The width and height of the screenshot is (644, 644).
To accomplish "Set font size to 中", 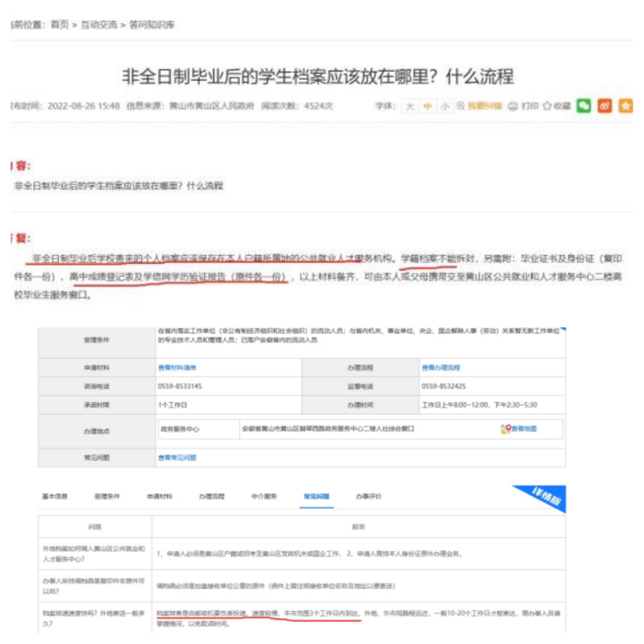I will coord(428,107).
